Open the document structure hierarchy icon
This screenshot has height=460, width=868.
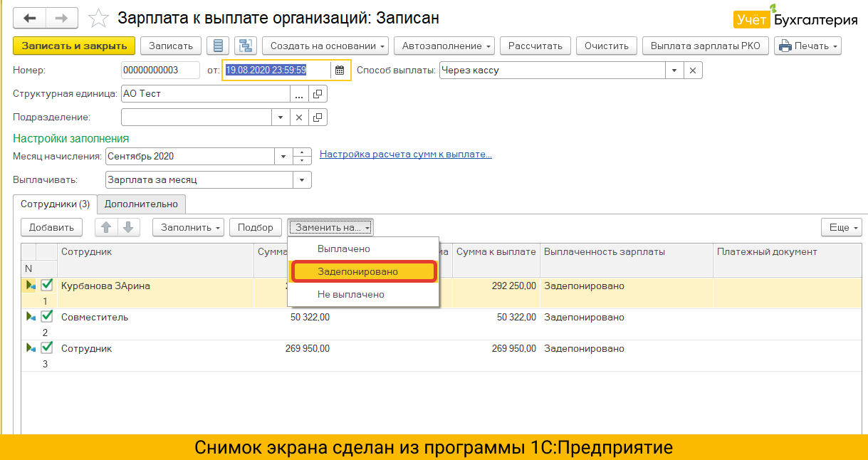246,46
